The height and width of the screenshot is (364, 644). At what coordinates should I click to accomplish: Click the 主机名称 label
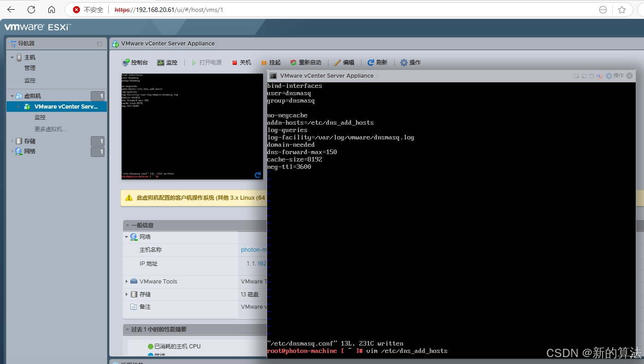click(151, 250)
